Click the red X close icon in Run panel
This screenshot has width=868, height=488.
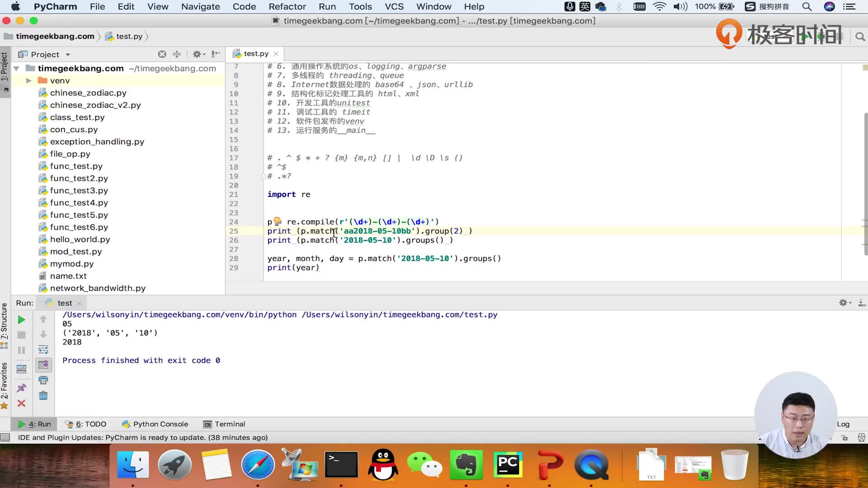pos(21,404)
